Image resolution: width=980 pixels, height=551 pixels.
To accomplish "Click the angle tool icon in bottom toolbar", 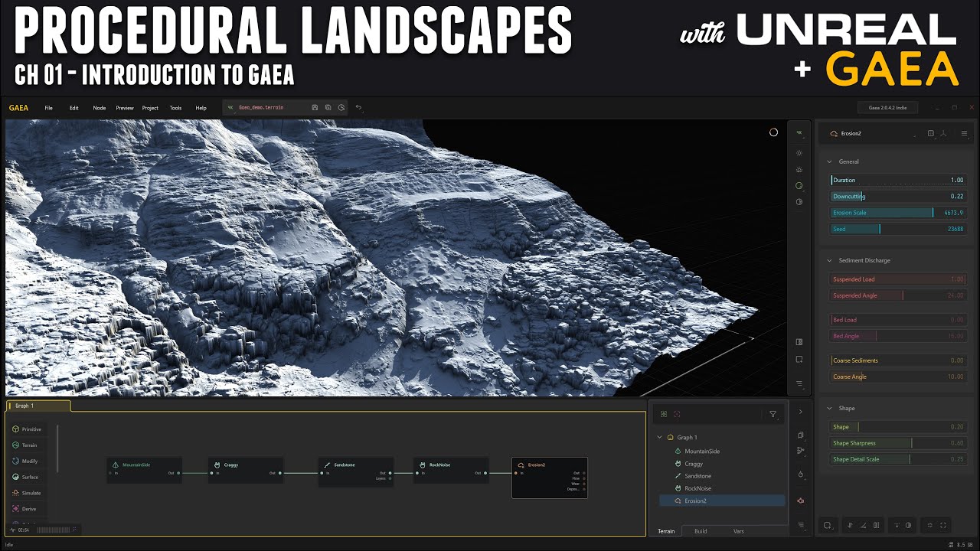I will tap(863, 525).
